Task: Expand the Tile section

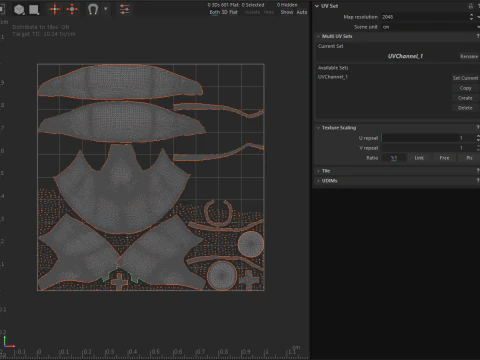Action: (318, 171)
